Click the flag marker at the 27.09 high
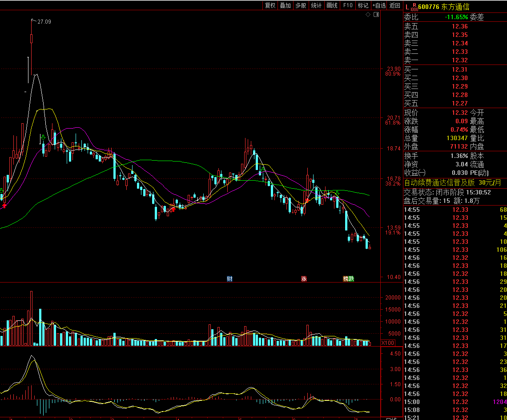 point(33,21)
